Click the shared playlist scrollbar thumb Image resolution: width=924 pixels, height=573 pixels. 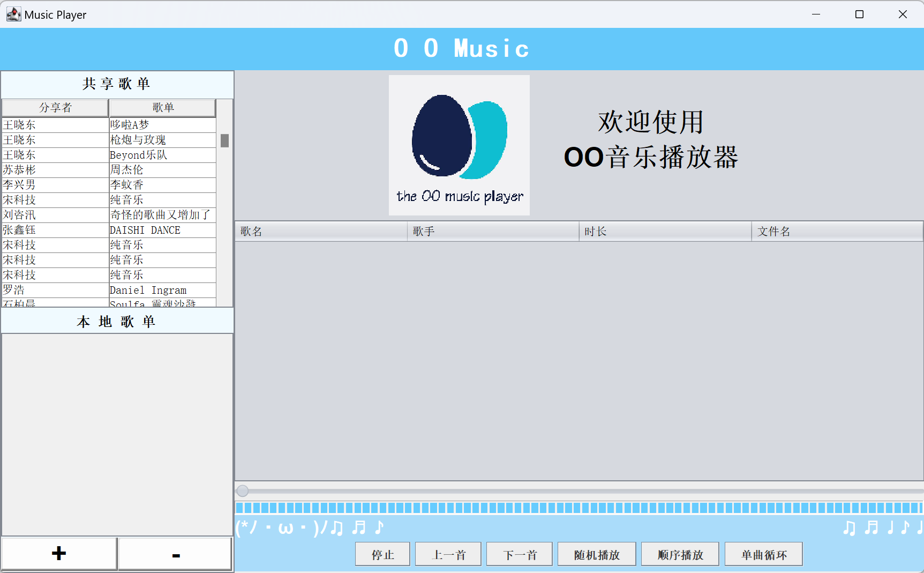(225, 140)
